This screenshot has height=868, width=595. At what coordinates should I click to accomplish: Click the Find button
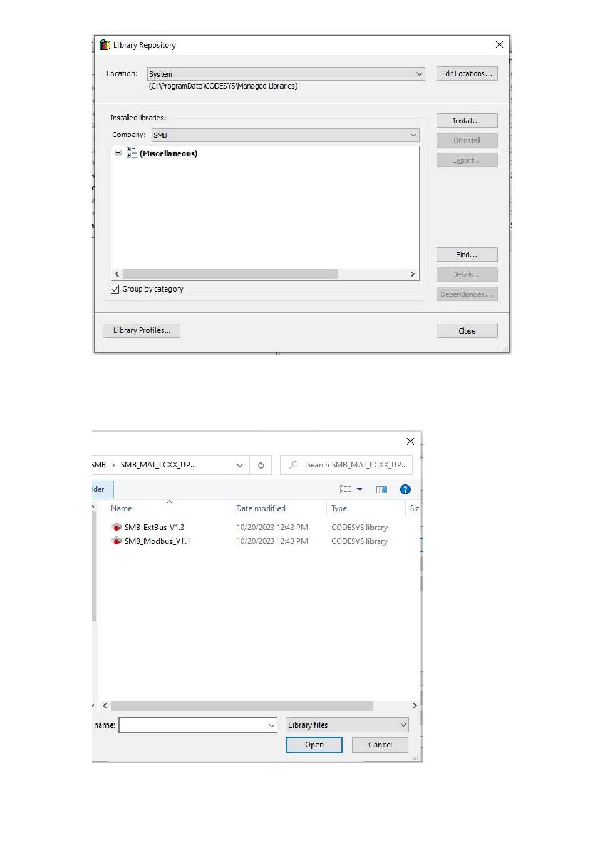tap(467, 255)
